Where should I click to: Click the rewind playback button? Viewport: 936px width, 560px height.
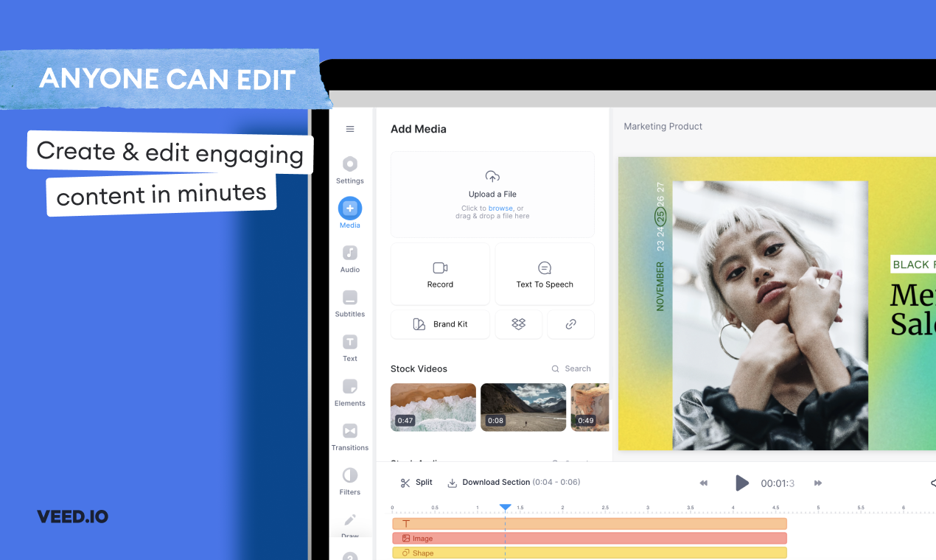pyautogui.click(x=703, y=483)
